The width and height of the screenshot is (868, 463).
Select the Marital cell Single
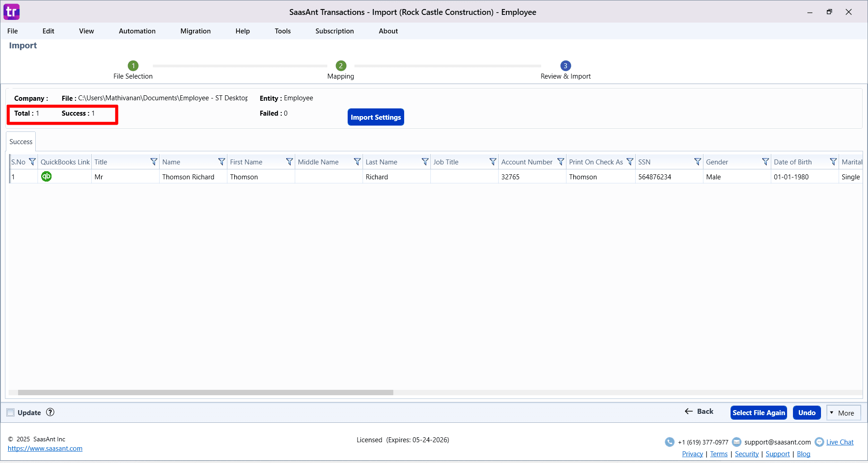point(851,177)
